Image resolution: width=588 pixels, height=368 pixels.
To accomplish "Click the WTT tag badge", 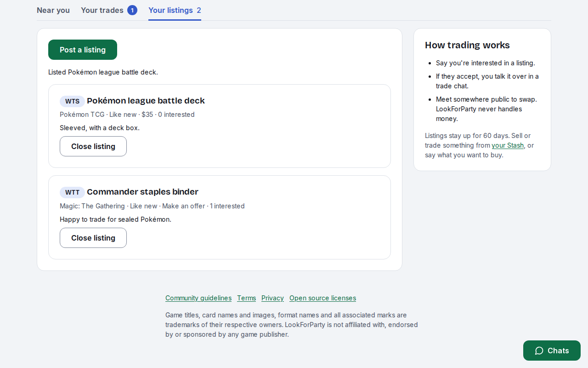I will point(72,192).
